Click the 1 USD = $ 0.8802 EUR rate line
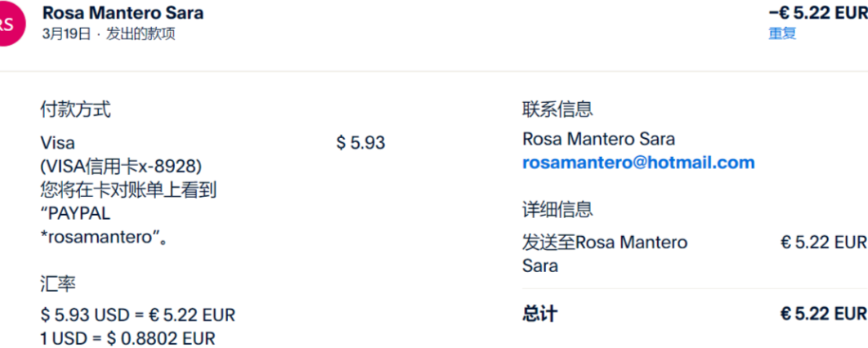The image size is (868, 348). [127, 338]
